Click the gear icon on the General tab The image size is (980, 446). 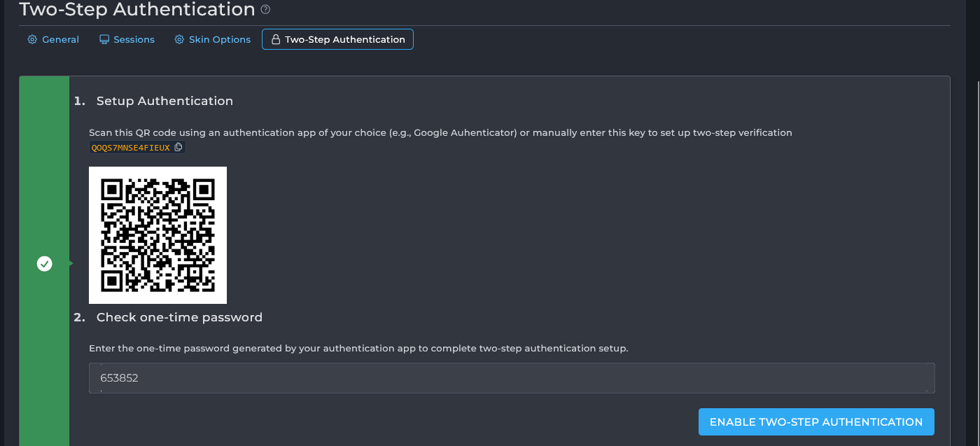coord(32,40)
